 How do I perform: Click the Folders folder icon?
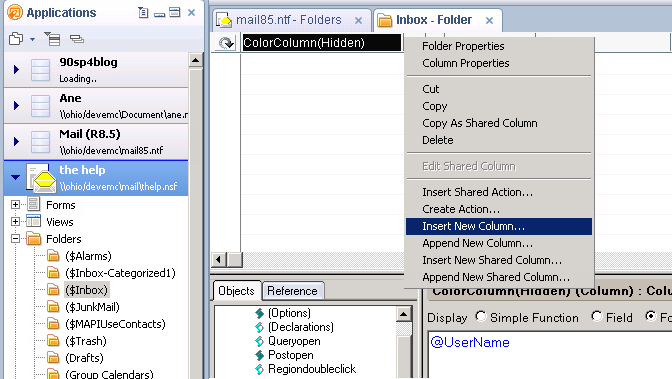coord(33,238)
